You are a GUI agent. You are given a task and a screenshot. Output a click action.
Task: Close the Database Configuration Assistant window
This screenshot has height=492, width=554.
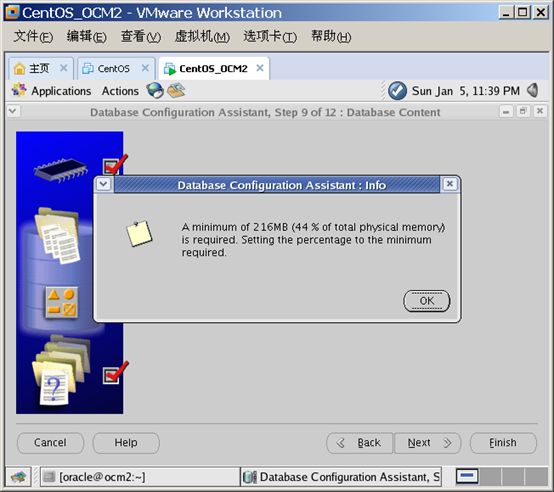(540, 112)
